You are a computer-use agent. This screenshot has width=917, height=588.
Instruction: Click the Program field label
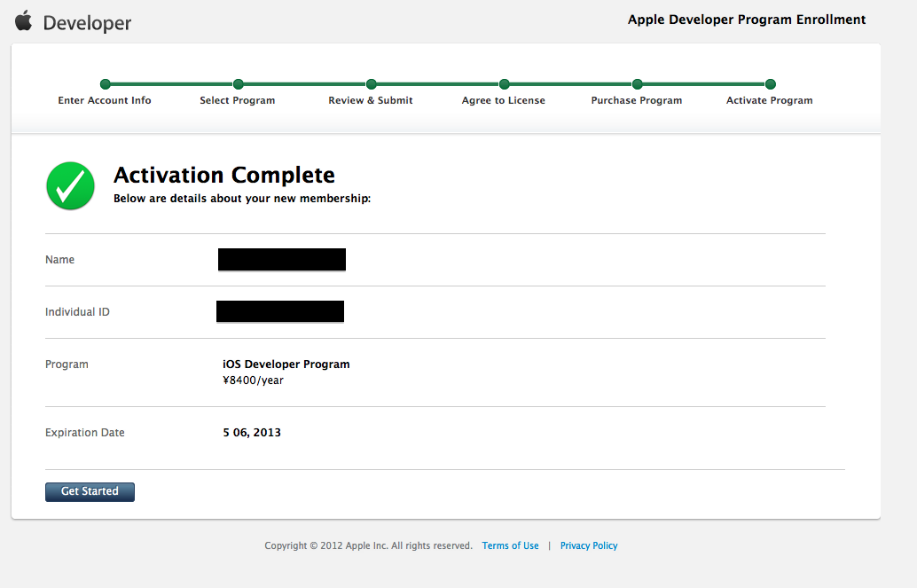tap(67, 364)
